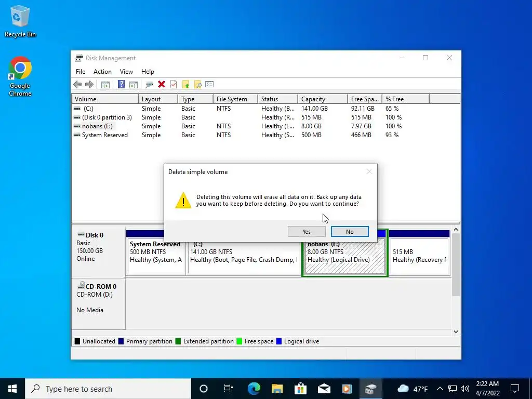Image resolution: width=532 pixels, height=399 pixels.
Task: Open File Explorer from the taskbar
Action: coord(277,389)
